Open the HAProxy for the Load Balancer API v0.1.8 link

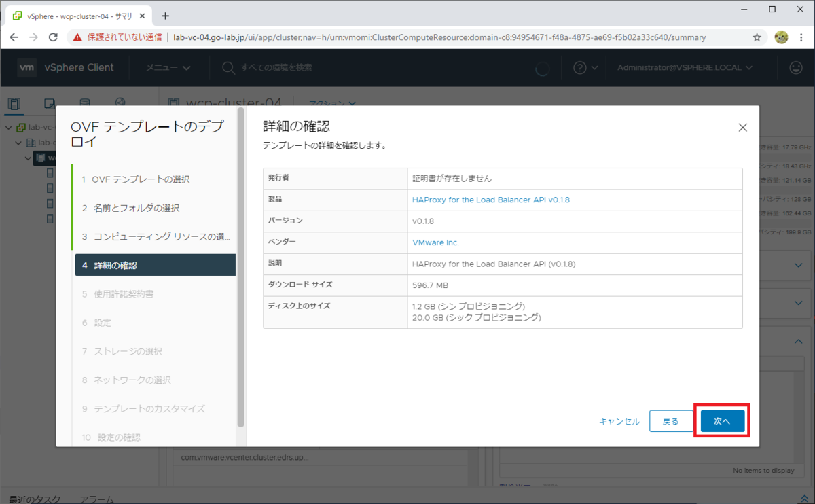[x=491, y=200]
